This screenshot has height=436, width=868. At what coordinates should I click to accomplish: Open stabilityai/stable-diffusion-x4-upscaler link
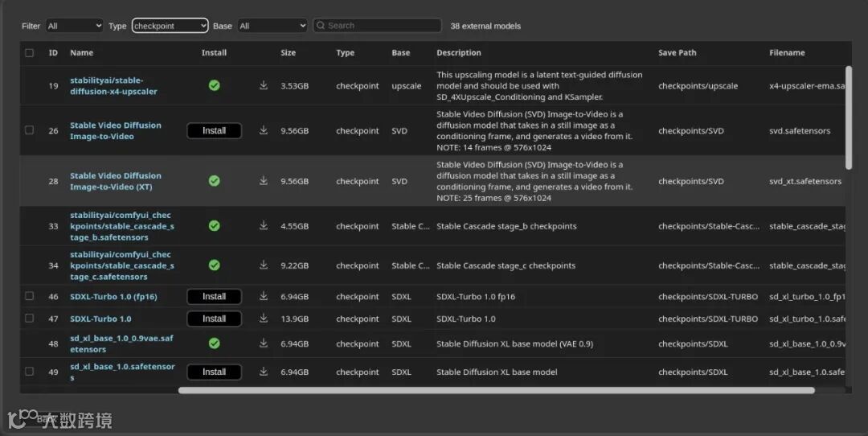coord(113,86)
